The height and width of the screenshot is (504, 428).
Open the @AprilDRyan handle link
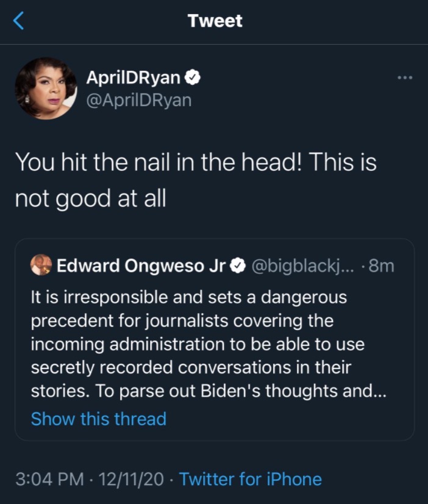pyautogui.click(x=138, y=99)
